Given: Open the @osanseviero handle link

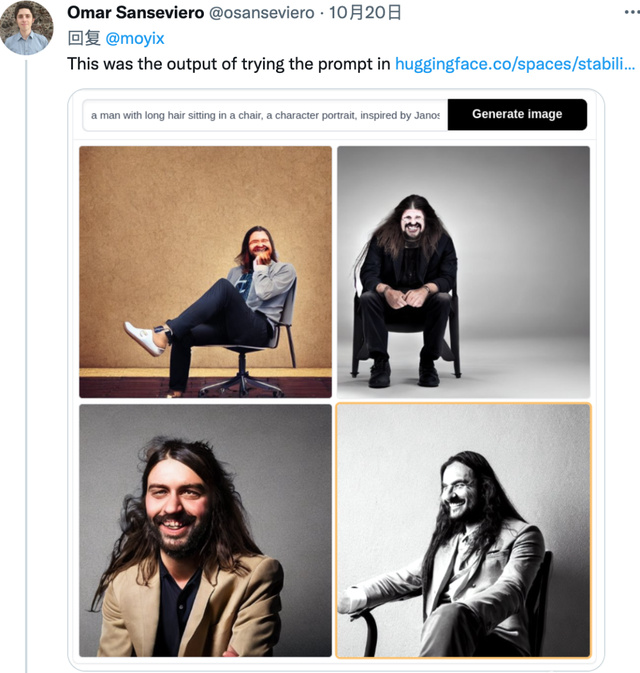Looking at the screenshot, I should pos(260,13).
